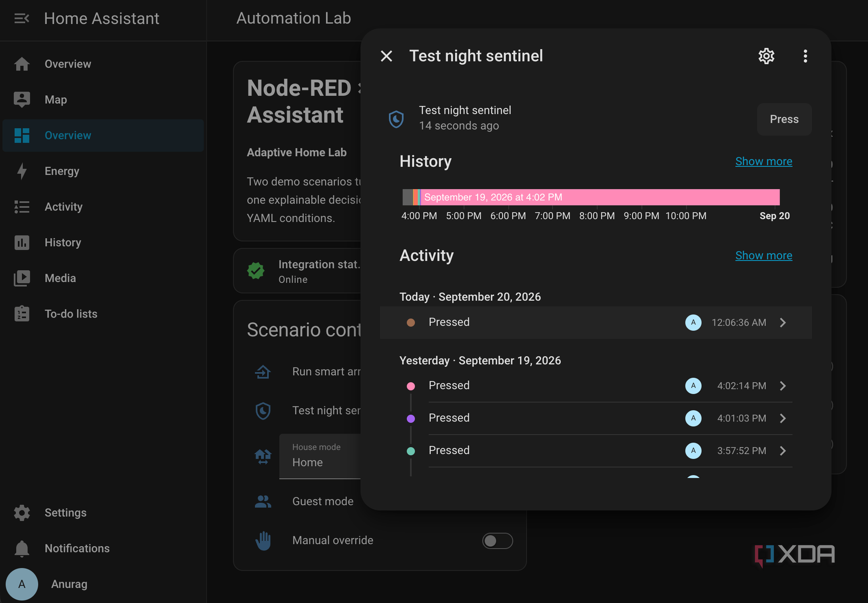Click the 14 seconds ago timestamp
Screen dimensions: 868x603
[x=459, y=126]
